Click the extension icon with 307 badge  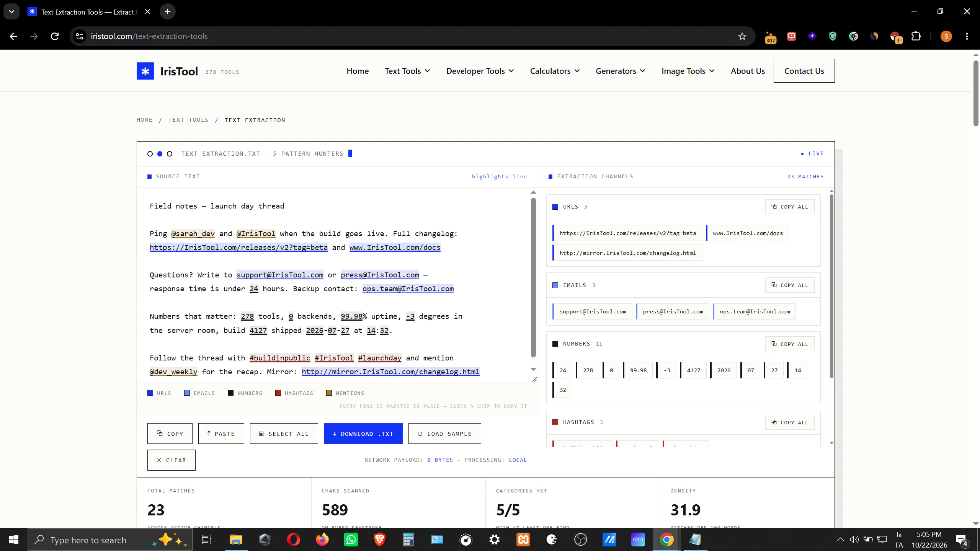tap(770, 37)
